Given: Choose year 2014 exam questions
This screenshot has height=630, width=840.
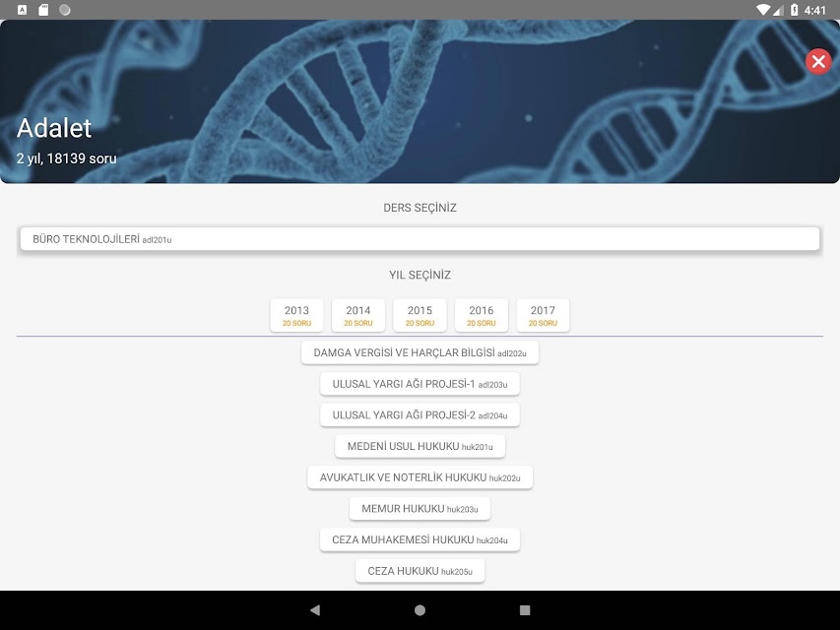Looking at the screenshot, I should tap(358, 316).
